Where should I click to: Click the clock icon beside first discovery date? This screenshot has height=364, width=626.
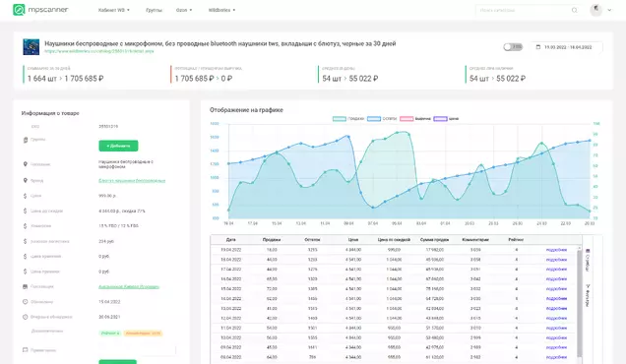coord(26,317)
